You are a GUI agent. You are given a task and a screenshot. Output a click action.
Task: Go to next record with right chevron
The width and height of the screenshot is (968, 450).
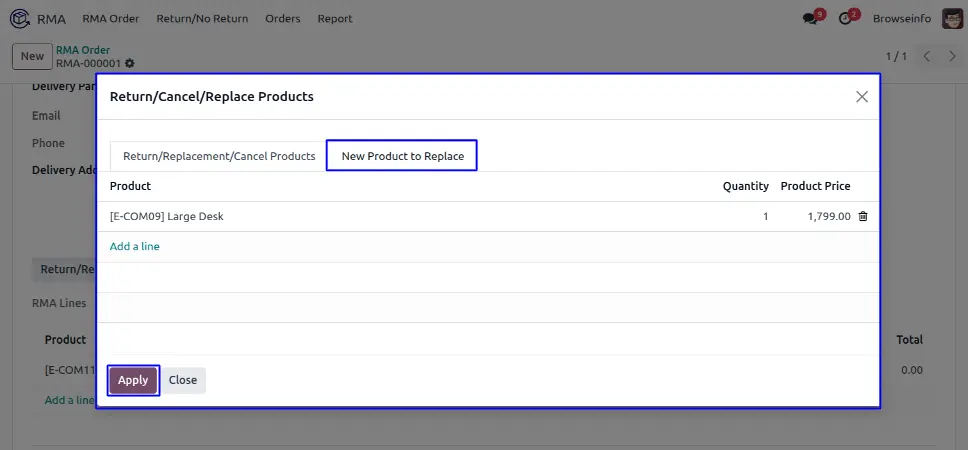pyautogui.click(x=951, y=56)
